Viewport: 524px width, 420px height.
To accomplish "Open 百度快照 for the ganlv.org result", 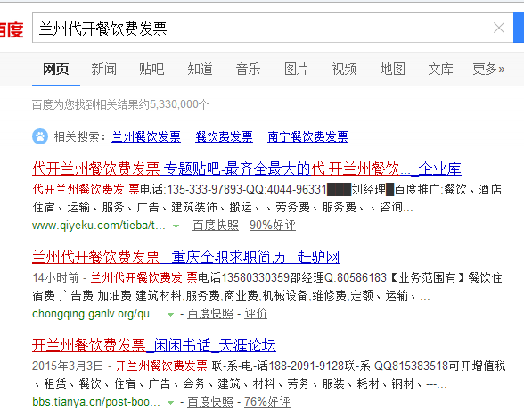I will (210, 314).
